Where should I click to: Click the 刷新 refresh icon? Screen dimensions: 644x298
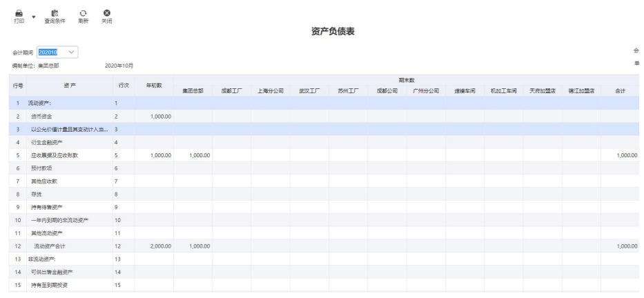coord(84,15)
